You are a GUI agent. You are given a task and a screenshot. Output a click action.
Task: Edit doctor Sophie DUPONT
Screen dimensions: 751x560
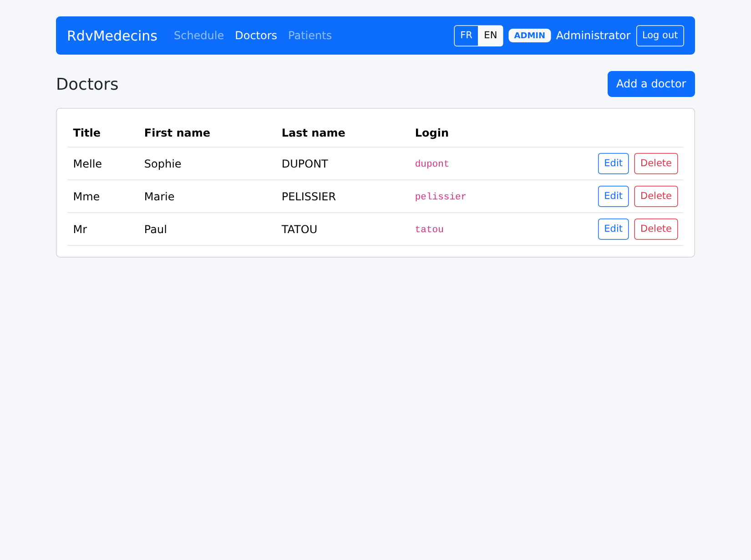click(613, 163)
